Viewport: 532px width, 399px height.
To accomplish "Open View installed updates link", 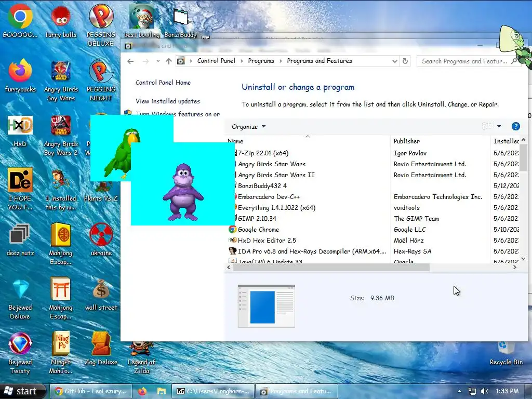I will 168,101.
